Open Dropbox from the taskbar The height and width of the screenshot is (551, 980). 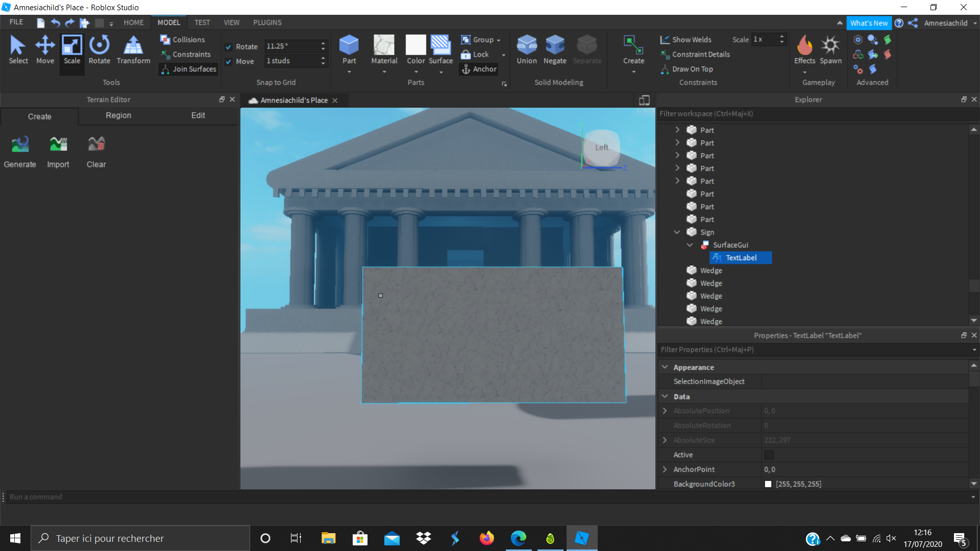pyautogui.click(x=424, y=538)
